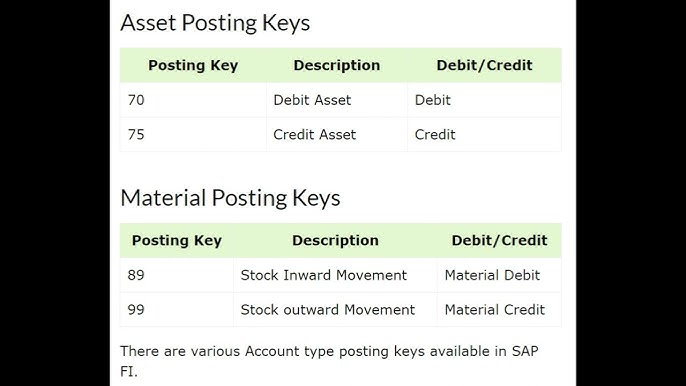The width and height of the screenshot is (686, 386).
Task: Click posting key 75 cell
Action: (x=193, y=134)
